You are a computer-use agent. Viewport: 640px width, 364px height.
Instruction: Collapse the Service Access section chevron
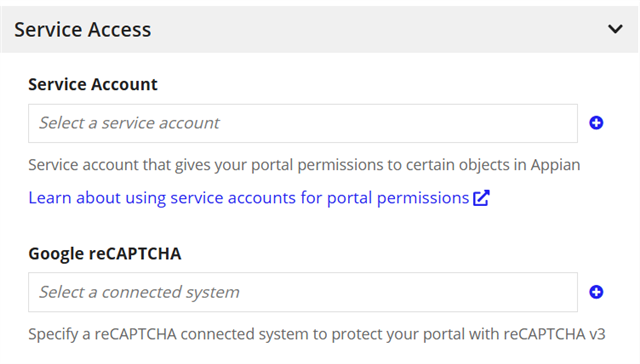(615, 29)
